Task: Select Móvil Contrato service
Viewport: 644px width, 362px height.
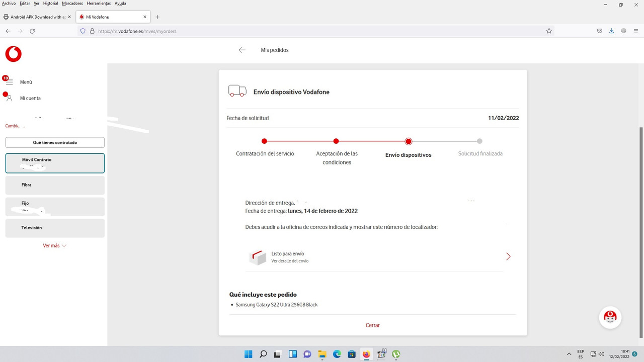Action: pos(55,163)
